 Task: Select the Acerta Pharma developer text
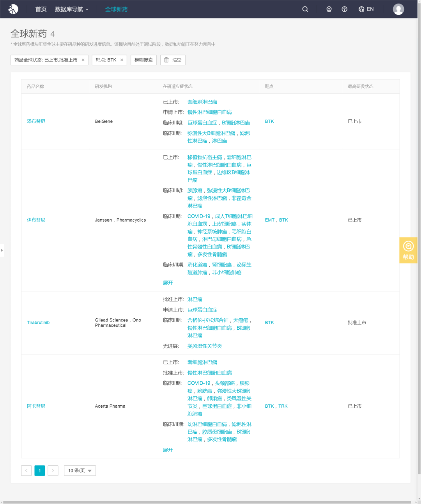click(x=110, y=406)
